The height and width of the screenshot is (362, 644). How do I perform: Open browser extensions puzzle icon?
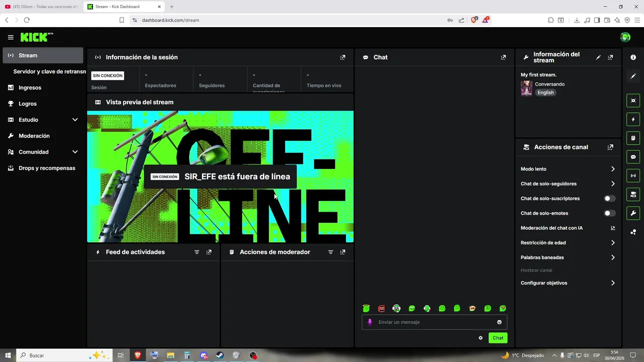click(x=551, y=20)
